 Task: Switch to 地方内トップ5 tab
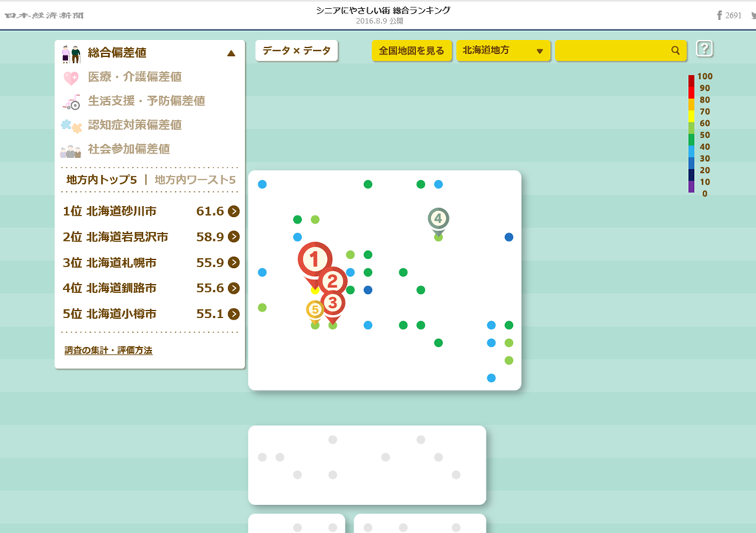point(102,180)
